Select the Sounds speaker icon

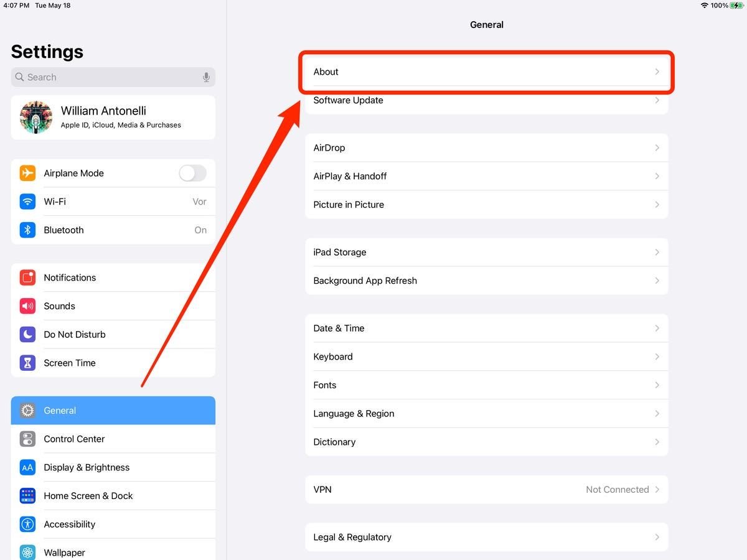(x=27, y=306)
